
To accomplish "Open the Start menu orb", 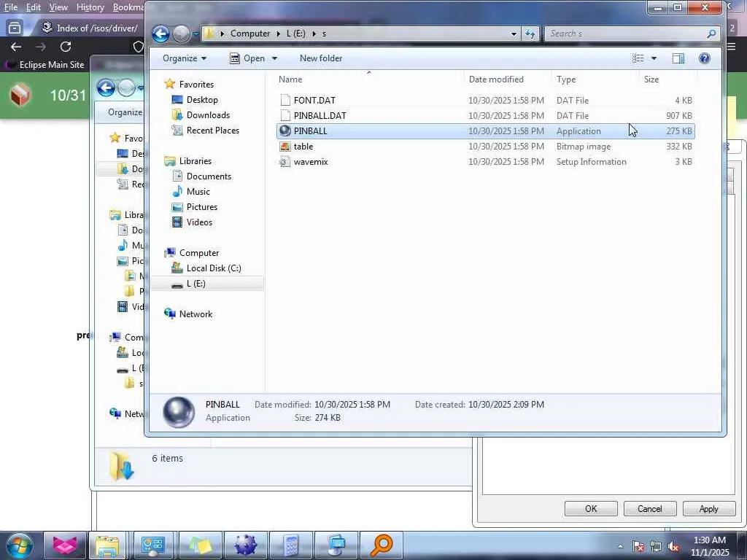I will tap(20, 545).
